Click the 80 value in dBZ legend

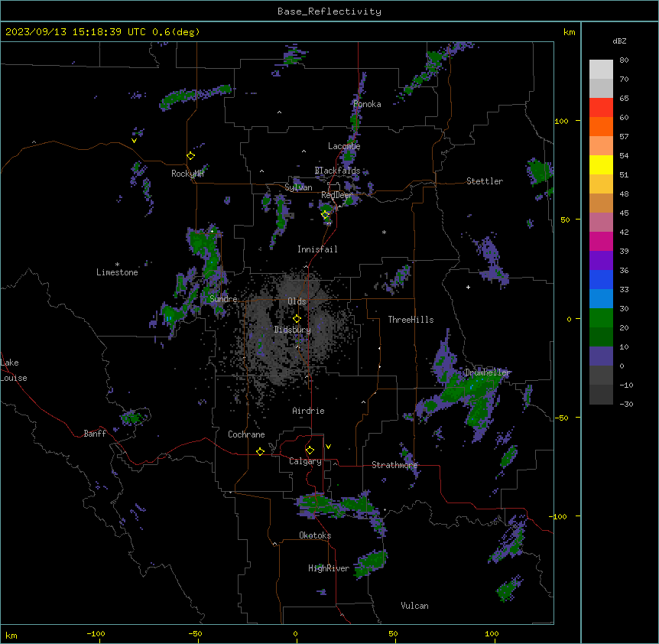point(624,60)
